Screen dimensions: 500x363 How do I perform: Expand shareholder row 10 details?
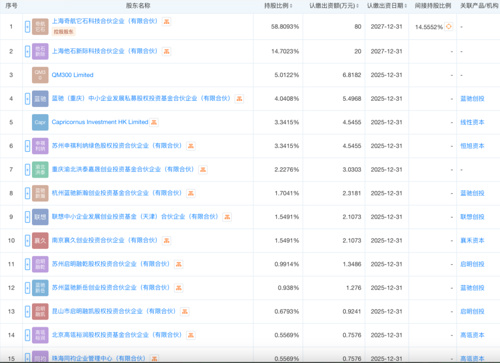(27, 240)
